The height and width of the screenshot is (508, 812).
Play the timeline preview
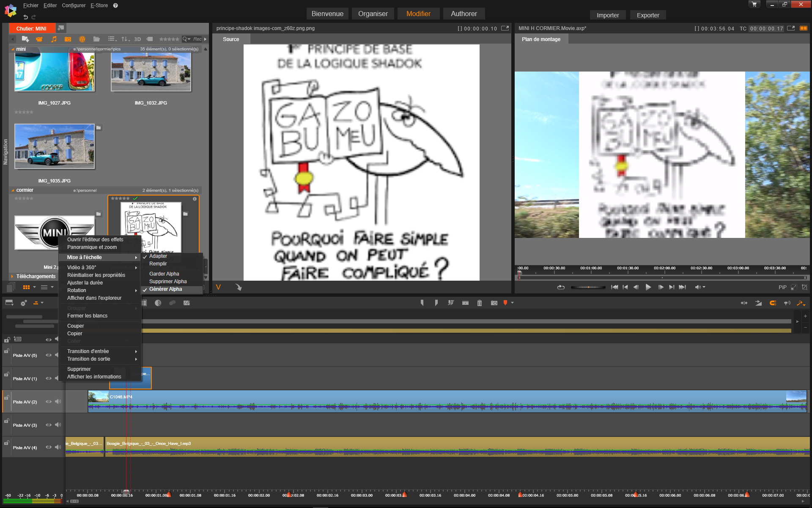coord(648,287)
